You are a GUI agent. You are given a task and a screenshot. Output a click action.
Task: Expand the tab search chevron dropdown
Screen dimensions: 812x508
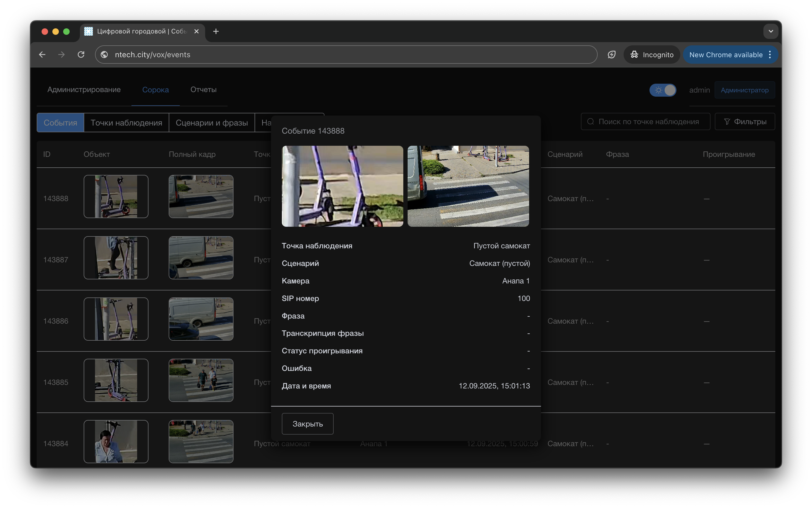click(x=771, y=31)
